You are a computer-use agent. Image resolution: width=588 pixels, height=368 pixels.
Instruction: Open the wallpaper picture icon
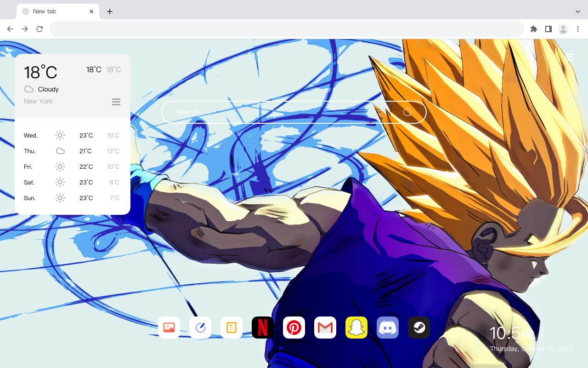[169, 328]
